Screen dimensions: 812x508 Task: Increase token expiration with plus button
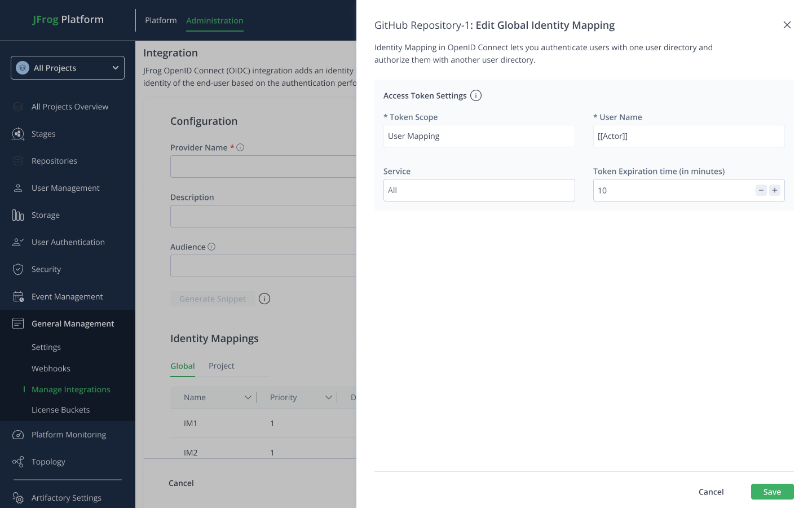pyautogui.click(x=775, y=190)
